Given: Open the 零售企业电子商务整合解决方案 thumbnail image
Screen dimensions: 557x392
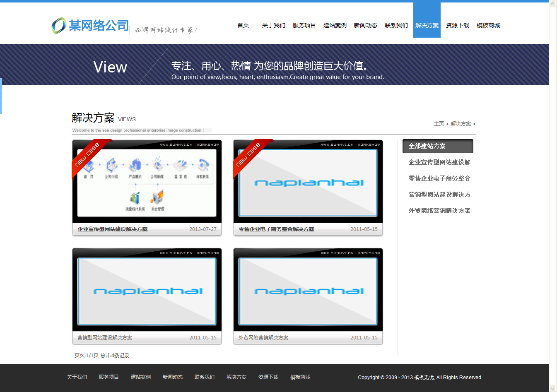Looking at the screenshot, I should click(308, 182).
